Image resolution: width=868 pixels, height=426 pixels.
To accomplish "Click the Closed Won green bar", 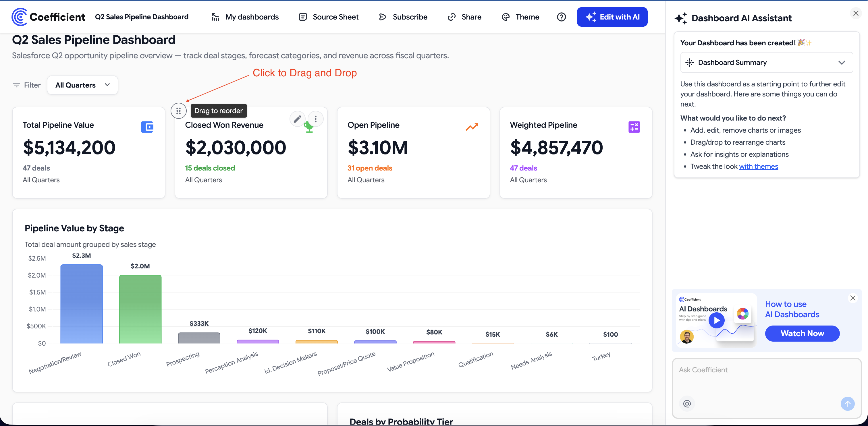I will click(140, 309).
